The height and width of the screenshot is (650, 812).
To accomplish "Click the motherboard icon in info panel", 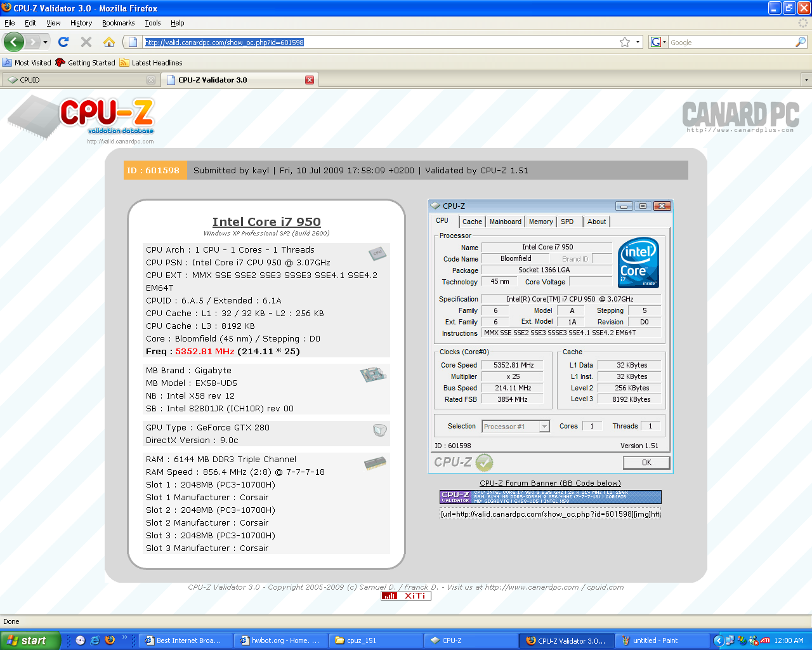I will (x=373, y=375).
